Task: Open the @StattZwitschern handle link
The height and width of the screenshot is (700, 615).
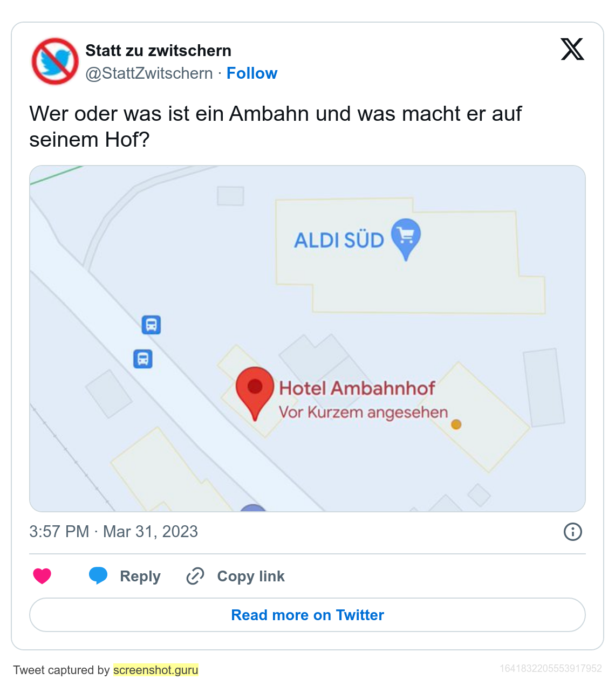Action: 149,73
